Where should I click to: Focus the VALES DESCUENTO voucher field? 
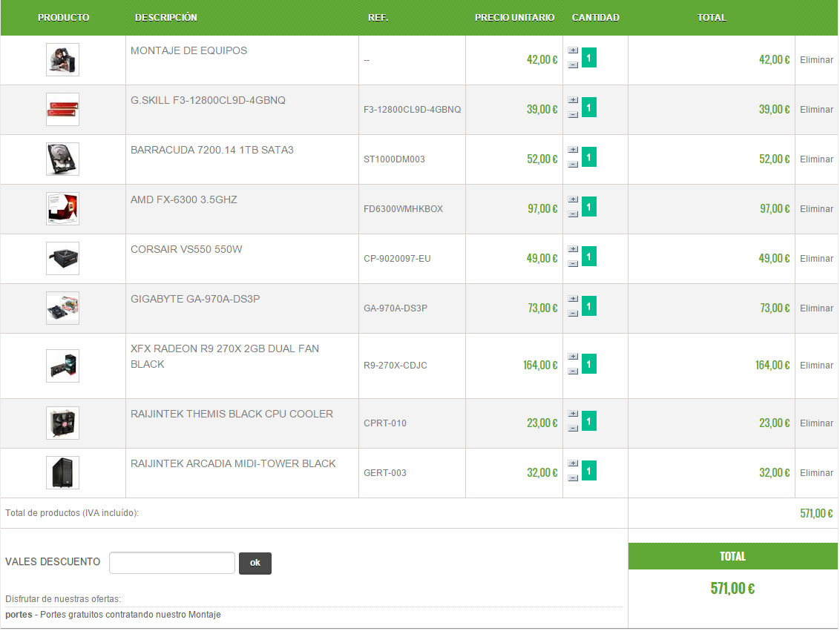172,563
